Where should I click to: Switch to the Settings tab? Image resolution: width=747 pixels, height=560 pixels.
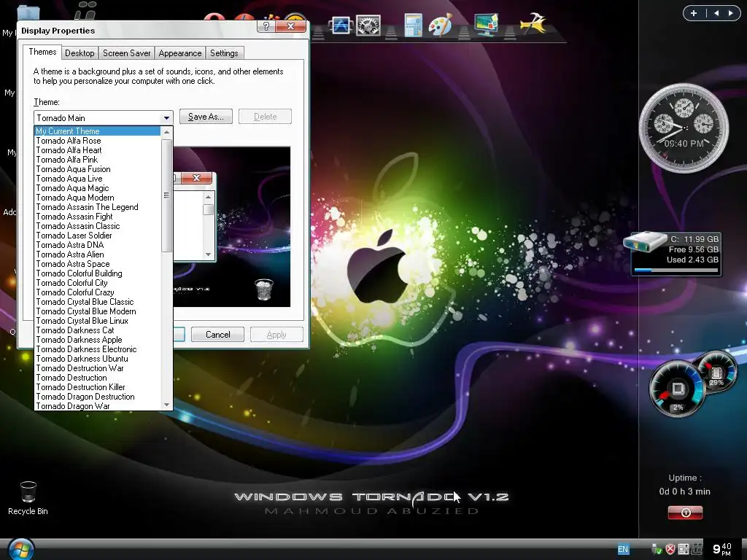[224, 53]
